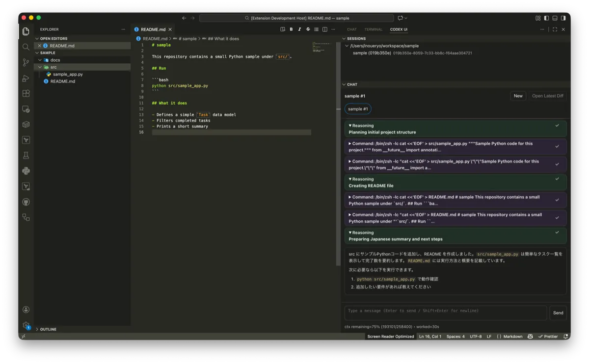Open the Run and Debug view
The width and height of the screenshot is (589, 364).
(26, 78)
